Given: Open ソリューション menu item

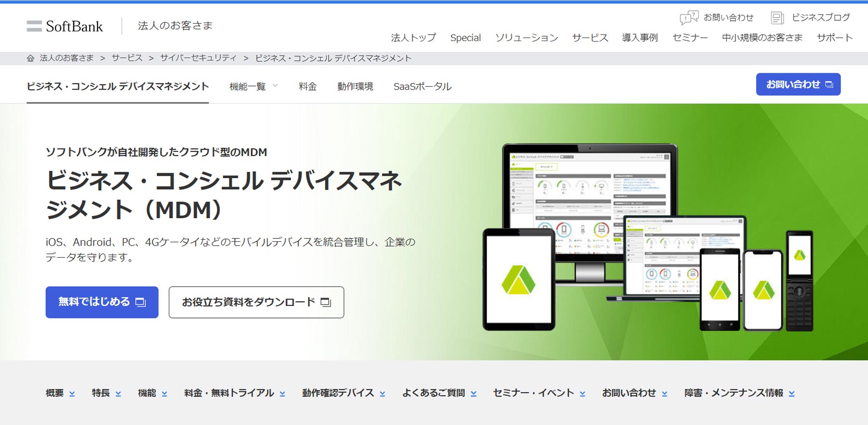Looking at the screenshot, I should pos(527,38).
